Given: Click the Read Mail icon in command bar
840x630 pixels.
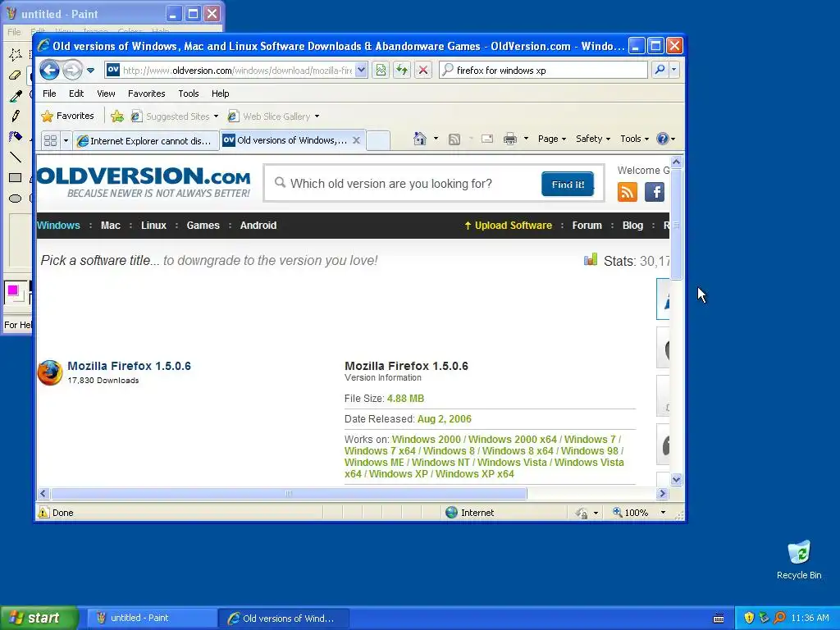Looking at the screenshot, I should point(487,139).
